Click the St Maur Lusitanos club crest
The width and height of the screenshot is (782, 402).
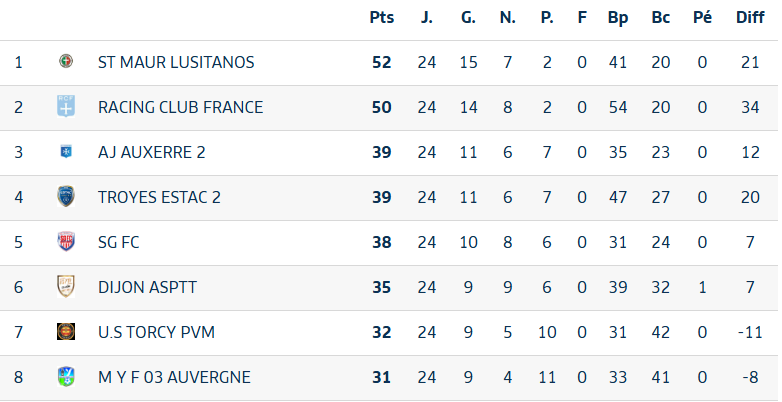pos(66,62)
